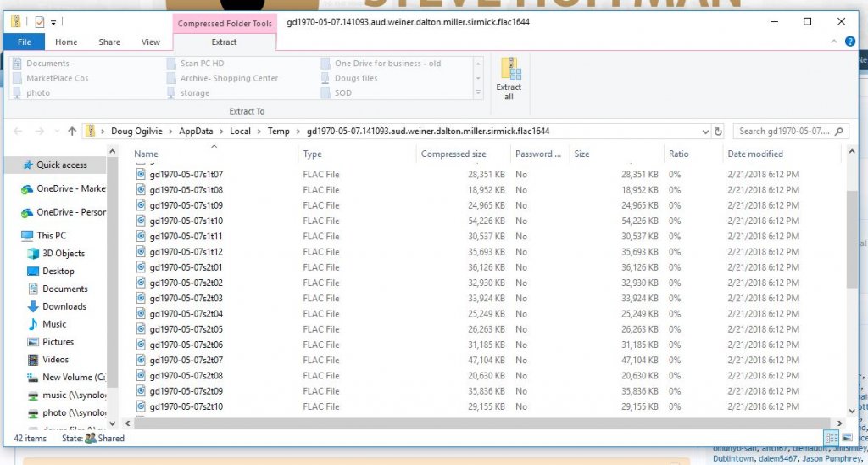
Task: Click the Back arrow navigation button
Action: [x=18, y=132]
